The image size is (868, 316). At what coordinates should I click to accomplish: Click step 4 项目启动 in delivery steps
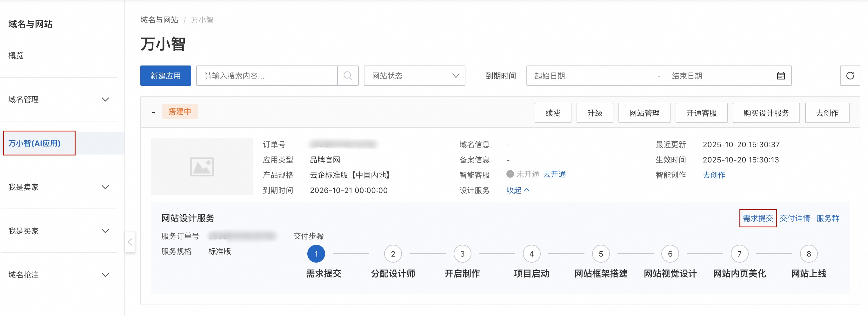pyautogui.click(x=531, y=254)
